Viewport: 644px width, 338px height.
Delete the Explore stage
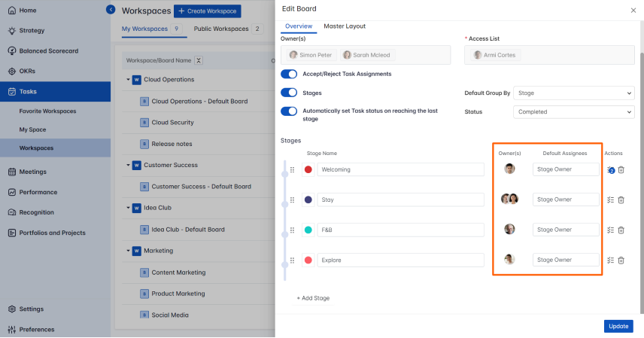tap(621, 260)
